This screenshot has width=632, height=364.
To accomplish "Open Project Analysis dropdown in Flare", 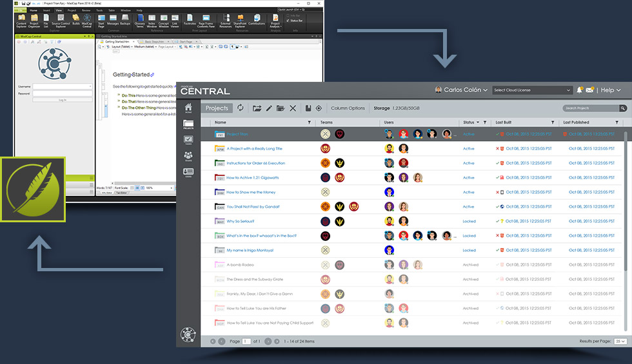I will (x=275, y=21).
